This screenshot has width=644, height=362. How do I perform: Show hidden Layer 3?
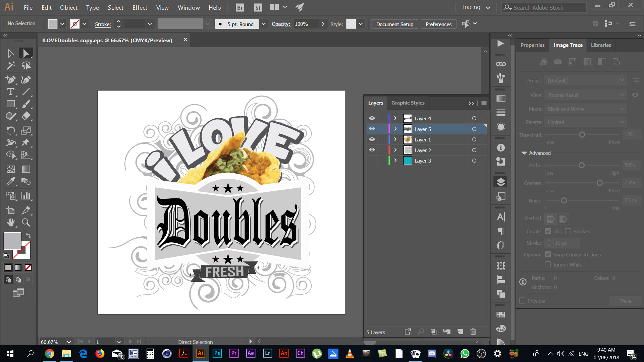click(372, 161)
